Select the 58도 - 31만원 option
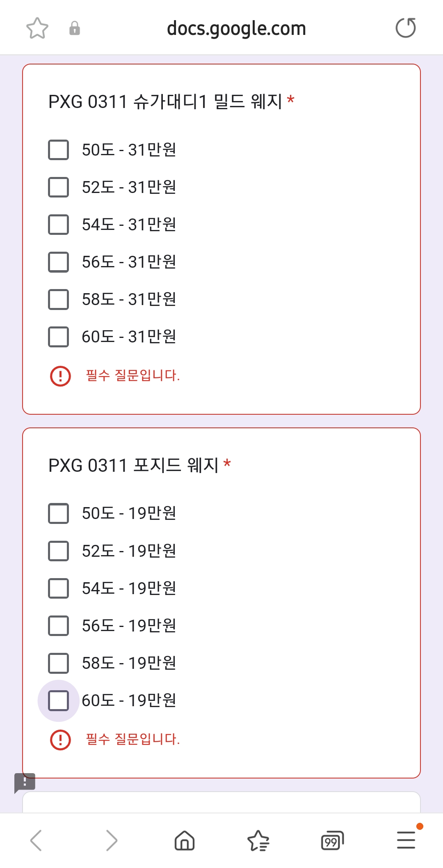This screenshot has width=443, height=868. 59,299
